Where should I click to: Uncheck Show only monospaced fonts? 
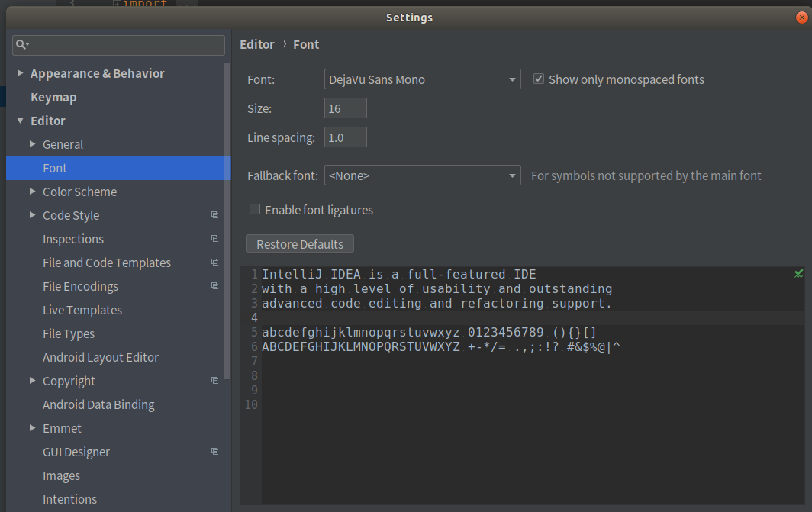click(539, 79)
